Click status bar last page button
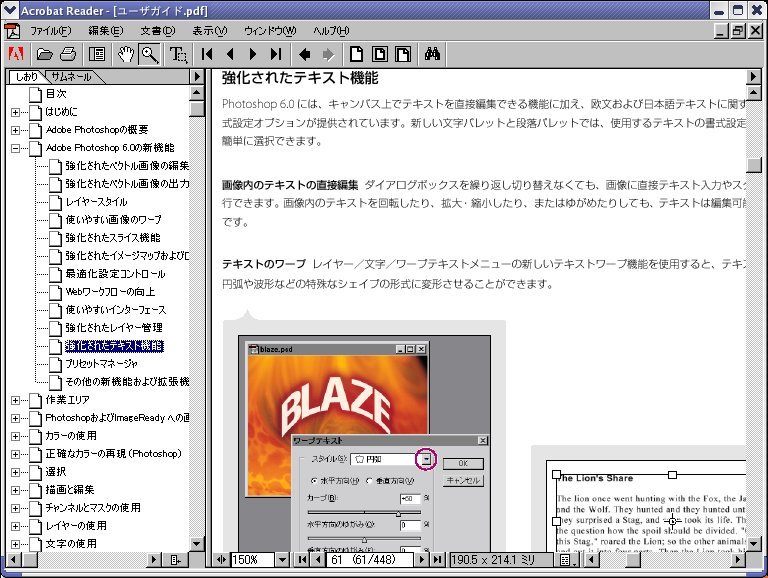Viewport: 768px width, 578px height. (437, 559)
